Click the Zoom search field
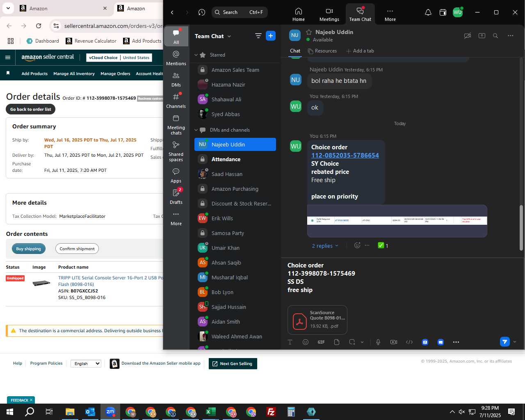 (x=240, y=12)
